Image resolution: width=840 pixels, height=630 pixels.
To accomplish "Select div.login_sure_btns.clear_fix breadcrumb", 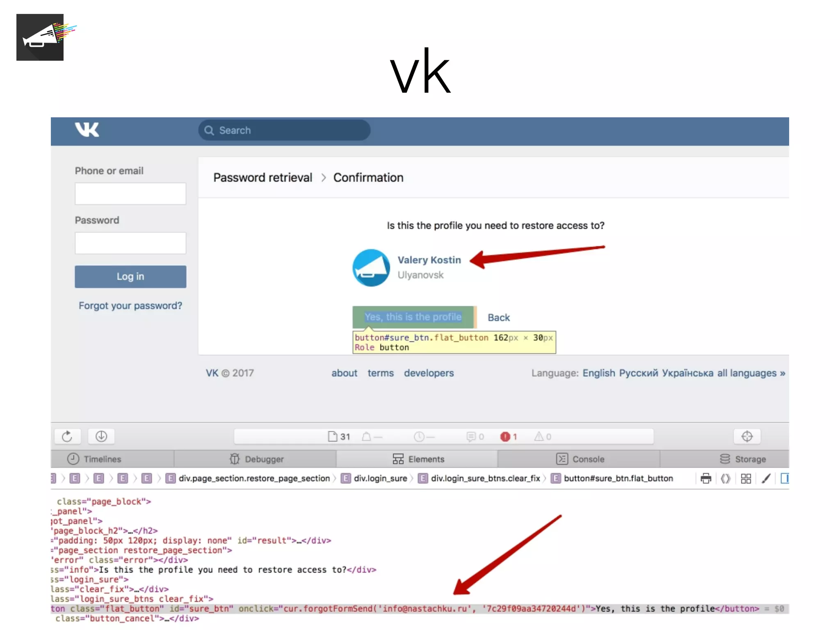I will coord(479,479).
